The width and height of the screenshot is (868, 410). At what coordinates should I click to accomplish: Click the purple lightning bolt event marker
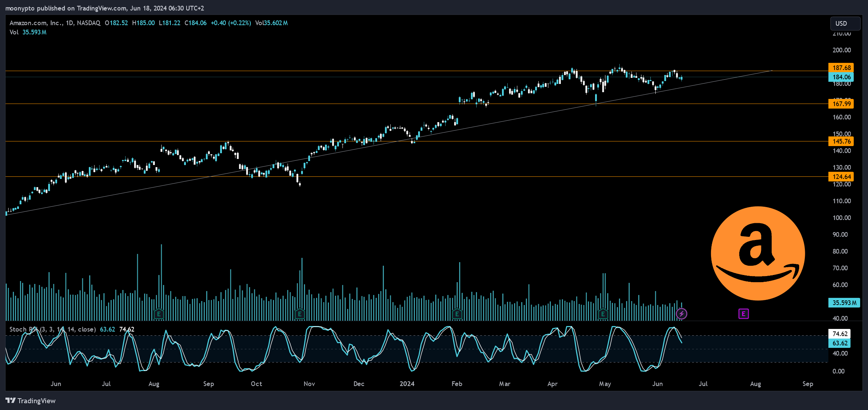pos(681,314)
